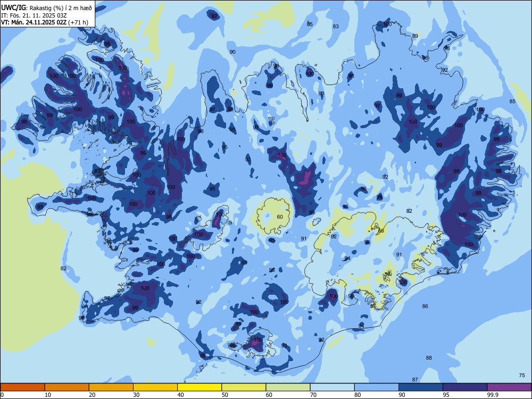The image size is (532, 399).
Task: Click the '(+71 h)' forecast offset text
Action: (x=78, y=22)
